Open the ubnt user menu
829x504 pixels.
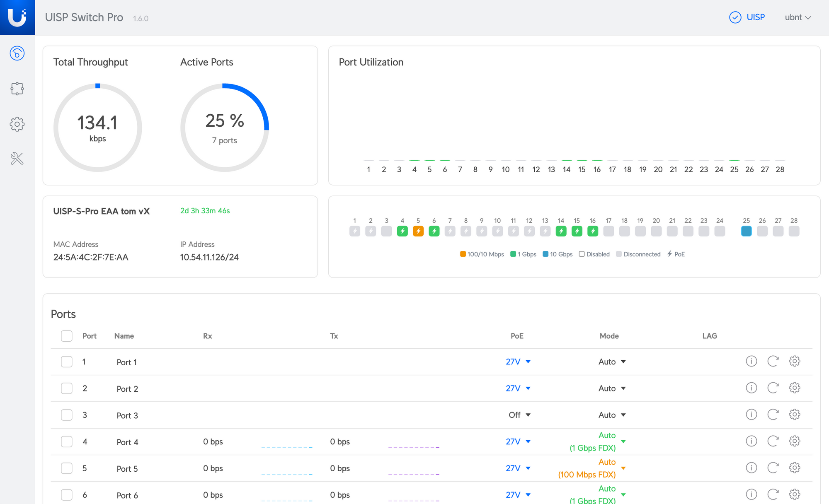[797, 17]
